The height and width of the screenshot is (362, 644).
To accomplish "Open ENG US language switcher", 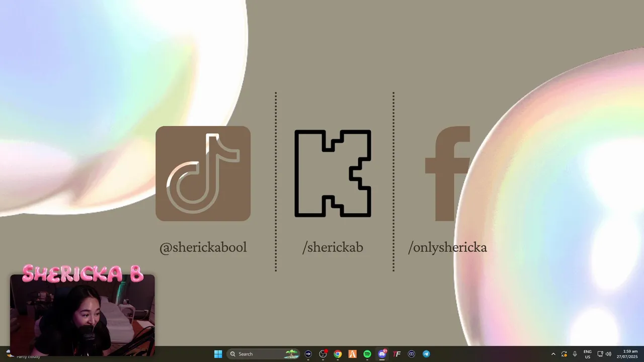I will click(x=587, y=354).
